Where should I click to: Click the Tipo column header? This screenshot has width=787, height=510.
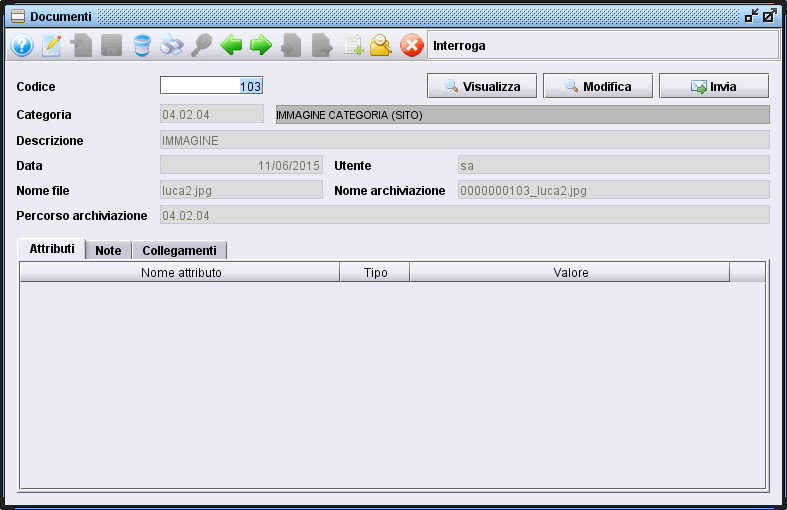point(375,273)
